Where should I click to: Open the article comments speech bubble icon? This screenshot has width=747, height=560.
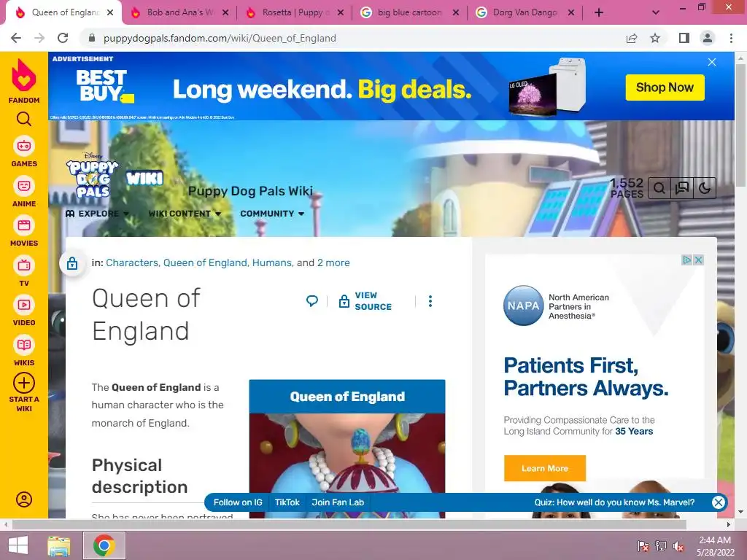[312, 301]
